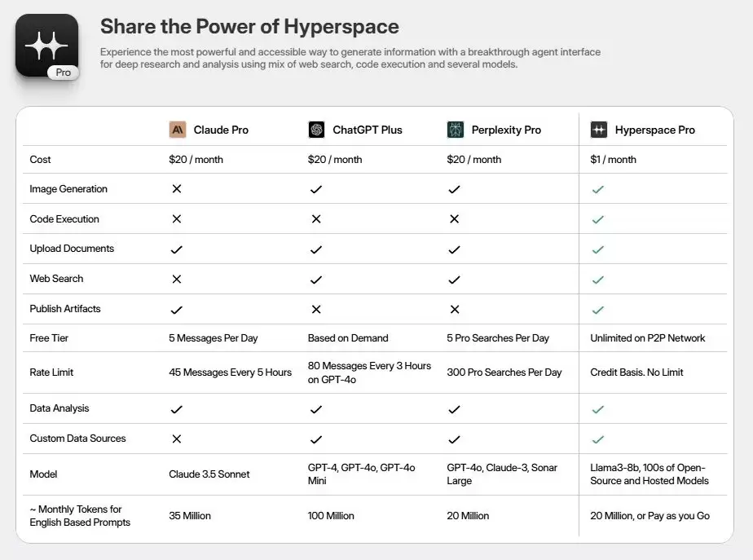Expand the Model row details
The height and width of the screenshot is (560, 753).
(42, 474)
